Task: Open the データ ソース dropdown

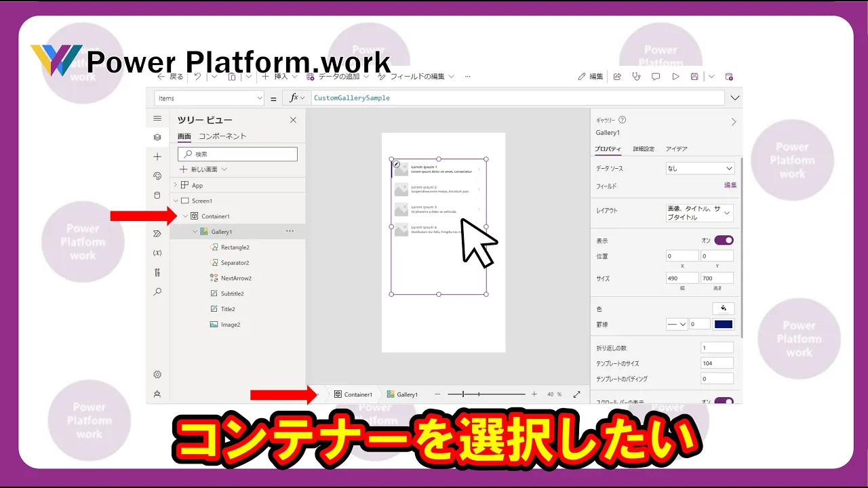Action: [700, 168]
